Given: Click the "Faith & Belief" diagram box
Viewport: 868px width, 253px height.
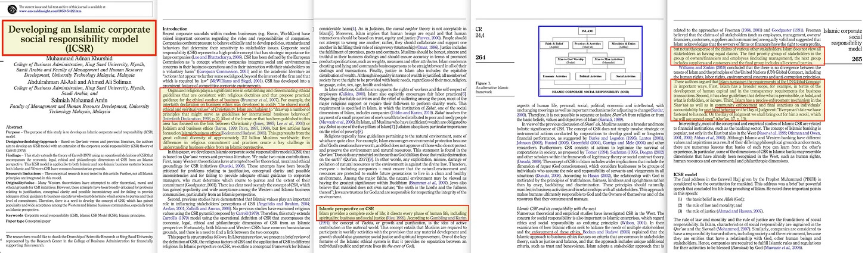Looking at the screenshot, I should coord(554,45).
